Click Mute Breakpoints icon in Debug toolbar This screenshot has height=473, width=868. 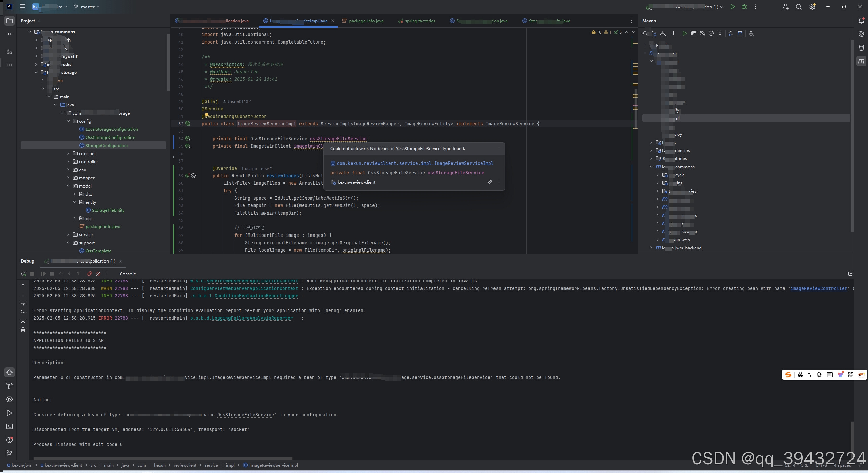(x=98, y=274)
